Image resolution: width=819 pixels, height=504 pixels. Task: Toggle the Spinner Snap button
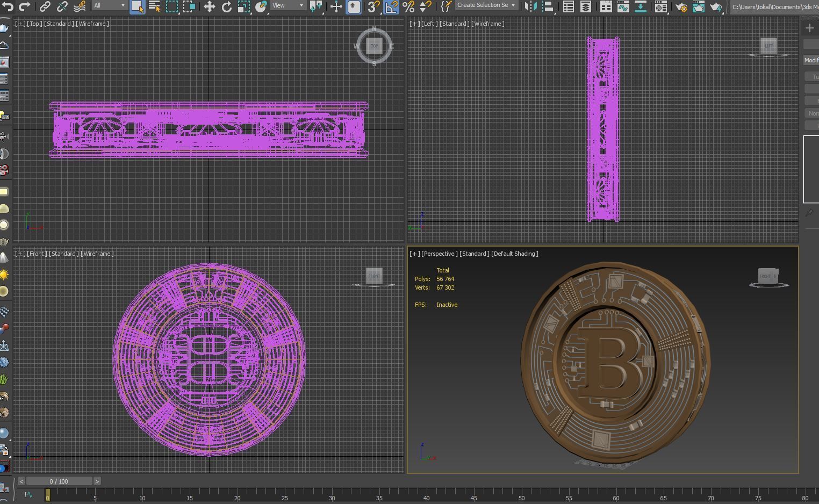point(425,6)
